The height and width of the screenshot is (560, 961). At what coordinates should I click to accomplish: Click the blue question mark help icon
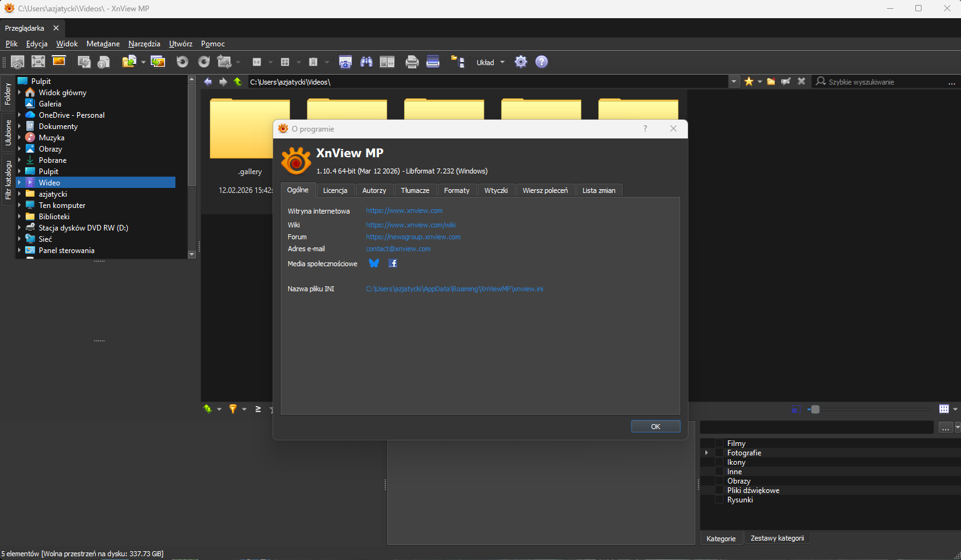[542, 61]
